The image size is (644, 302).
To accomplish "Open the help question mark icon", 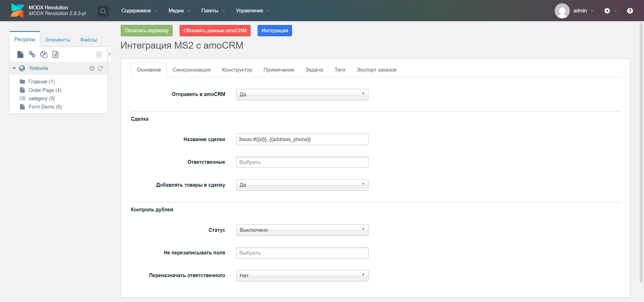I will [x=630, y=11].
